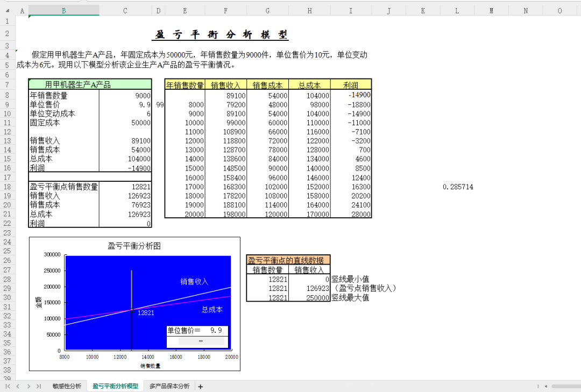This screenshot has height=392, width=581.
Task: Click the （盈亏点销售收入） label
Action: pos(365,288)
